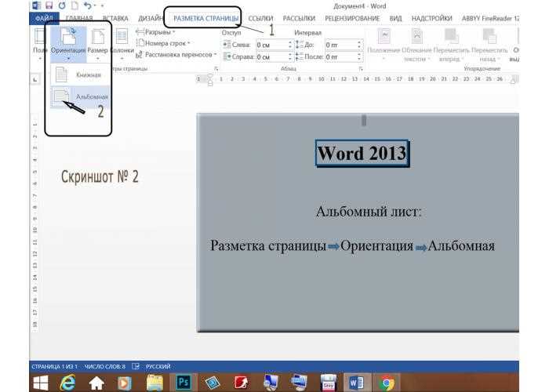Image resolution: width=549 pixels, height=392 pixels.
Task: Click ЧИСЛО СЛОВ: 8 word count
Action: click(104, 366)
